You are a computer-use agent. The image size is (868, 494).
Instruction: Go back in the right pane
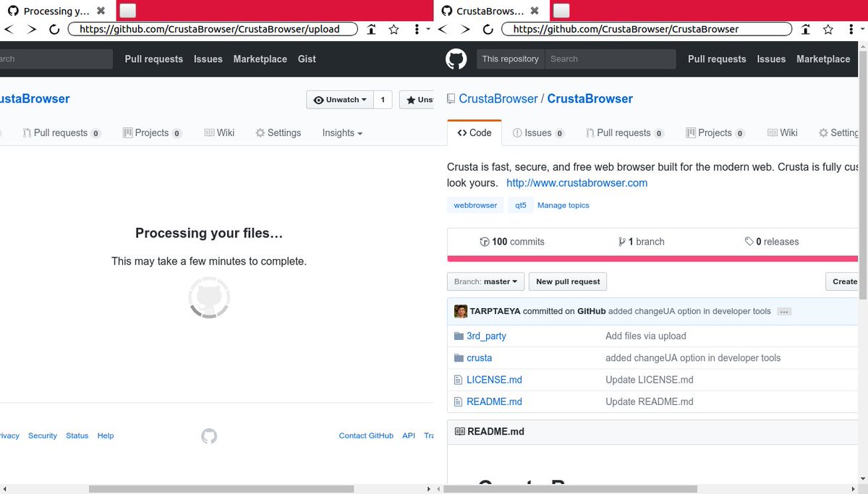pos(443,30)
